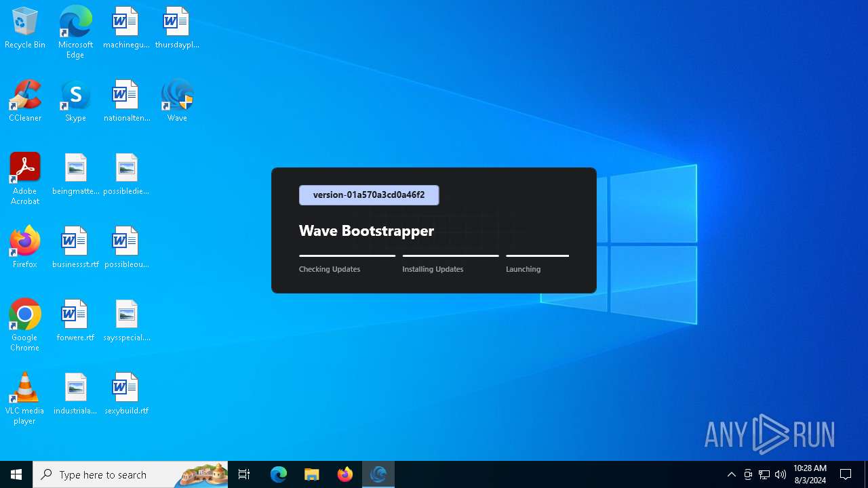The width and height of the screenshot is (868, 488).
Task: Open the VLC media player shortcut
Action: click(x=25, y=398)
